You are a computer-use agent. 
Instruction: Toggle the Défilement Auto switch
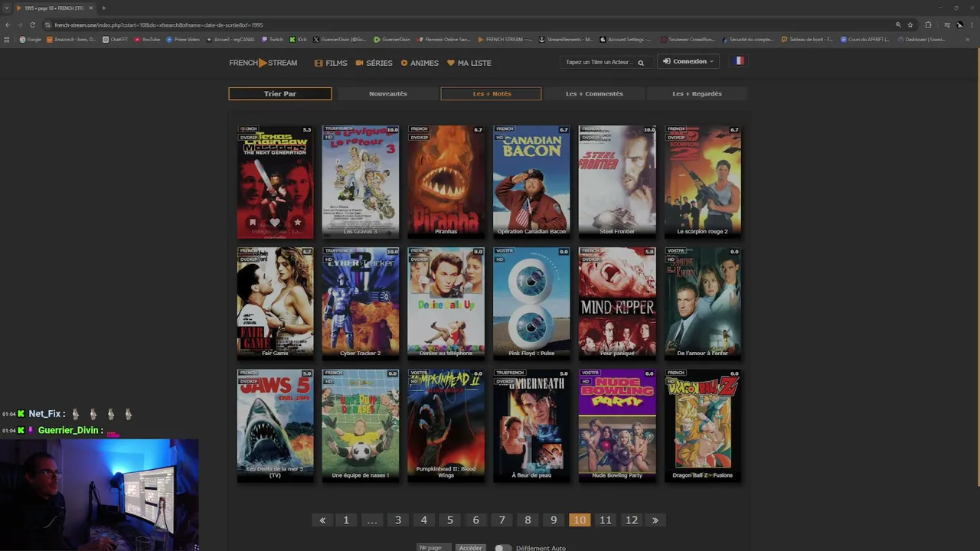pyautogui.click(x=502, y=548)
